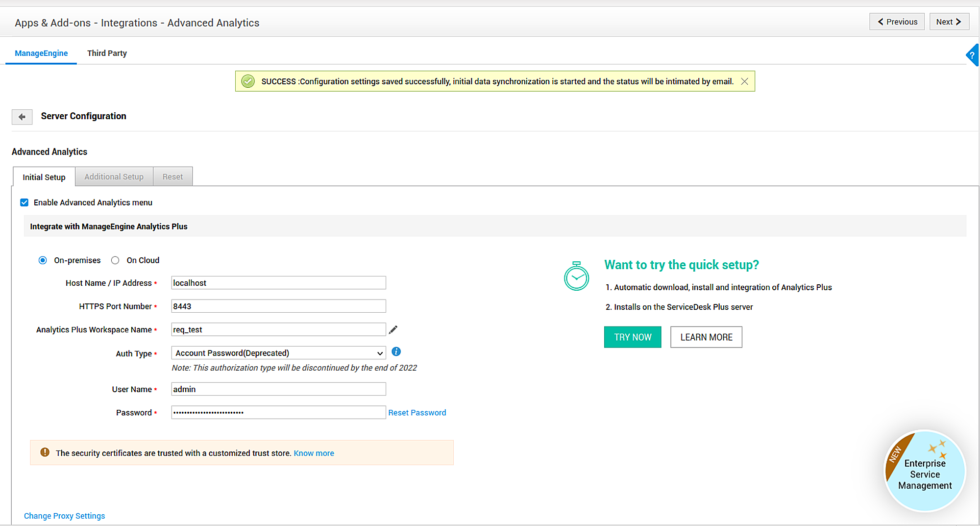The width and height of the screenshot is (980, 526).
Task: Select the On-premises radio option
Action: [x=43, y=260]
